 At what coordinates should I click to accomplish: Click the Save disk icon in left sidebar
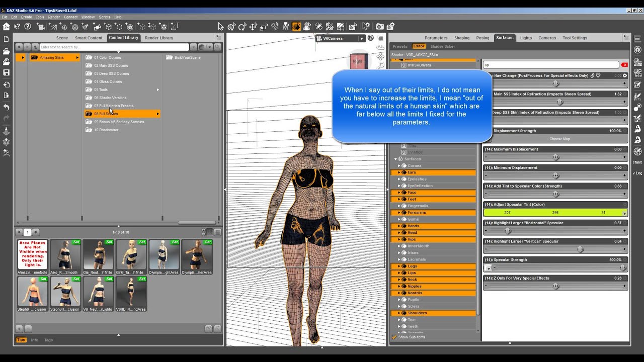point(7,72)
